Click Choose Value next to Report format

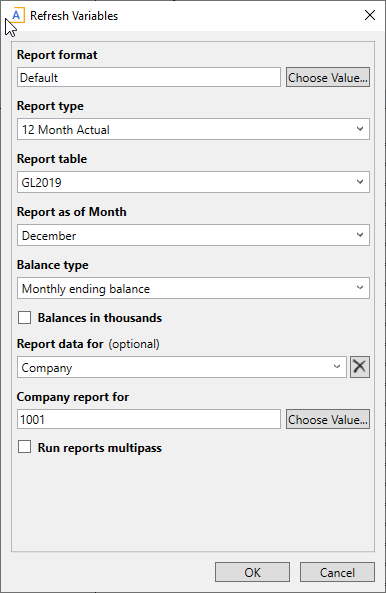[328, 77]
